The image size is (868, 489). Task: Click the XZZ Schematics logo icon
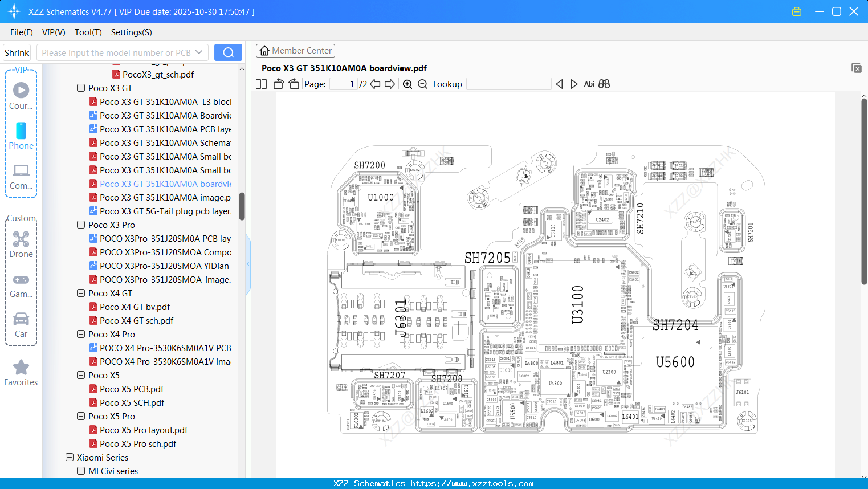[x=14, y=11]
